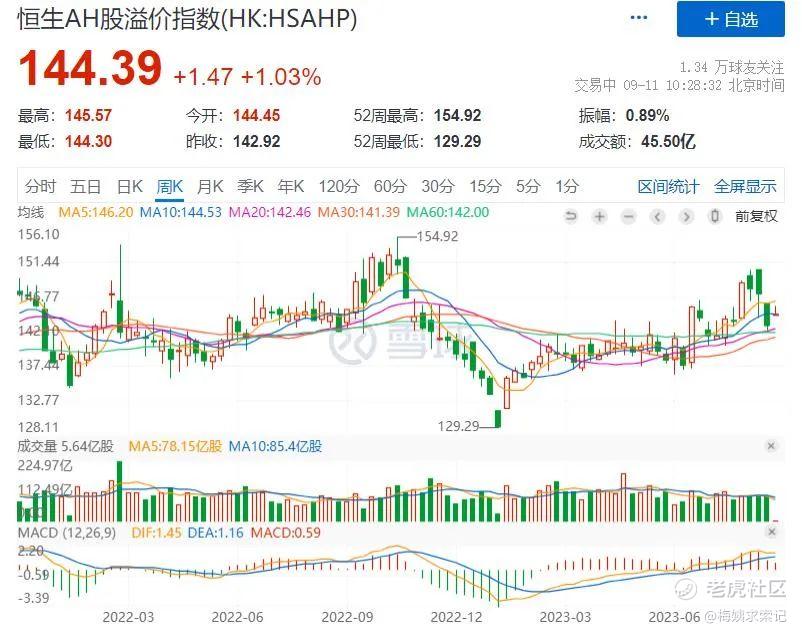Image resolution: width=802 pixels, height=635 pixels.
Task: Click the 2022-09 date axis label
Action: 347,617
